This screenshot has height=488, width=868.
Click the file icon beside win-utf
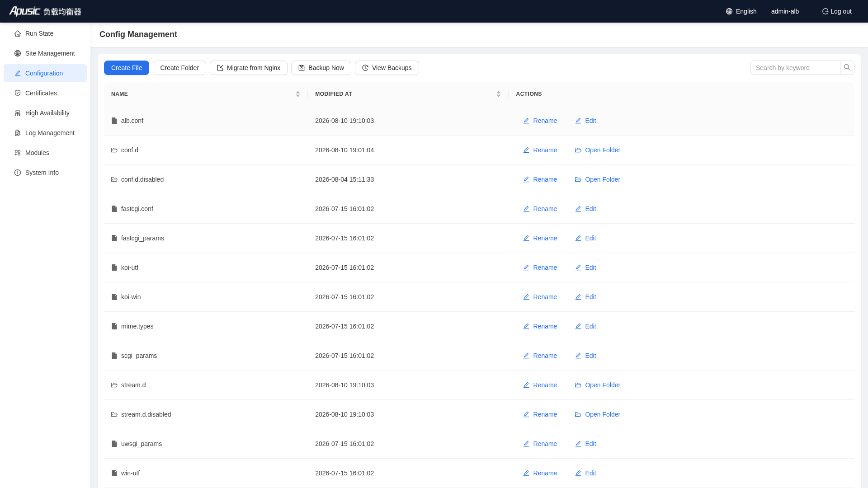pos(114,473)
